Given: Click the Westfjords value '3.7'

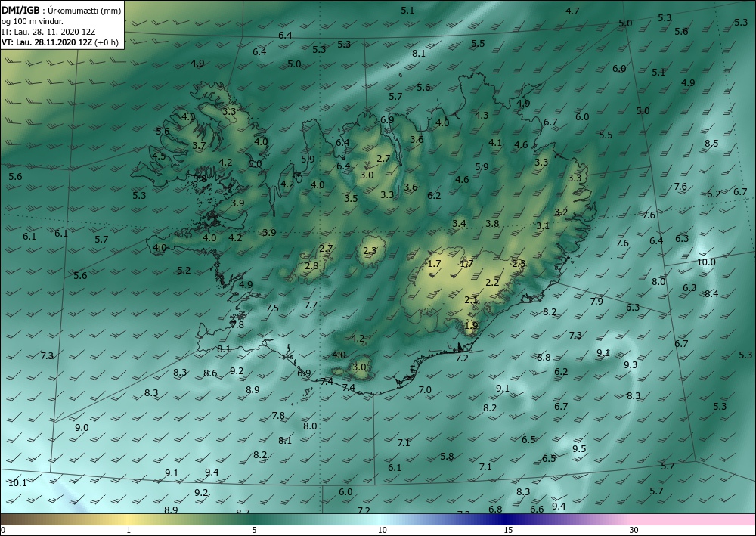Looking at the screenshot, I should pos(199,145).
